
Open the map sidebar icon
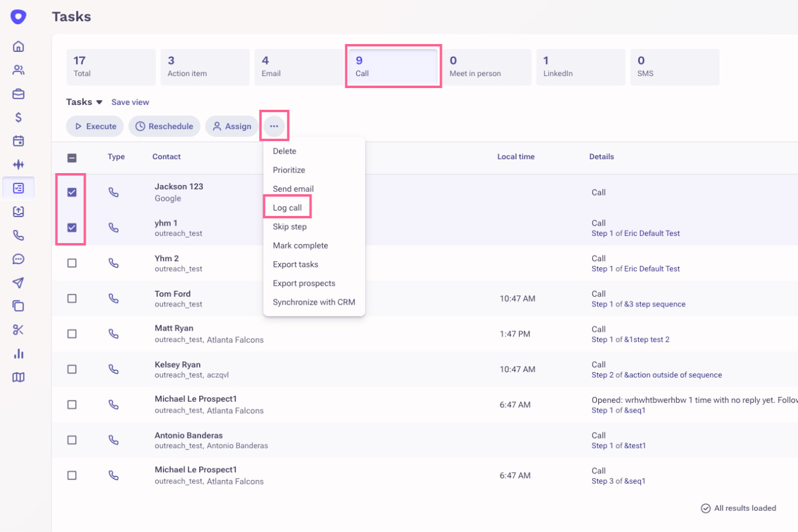[19, 377]
